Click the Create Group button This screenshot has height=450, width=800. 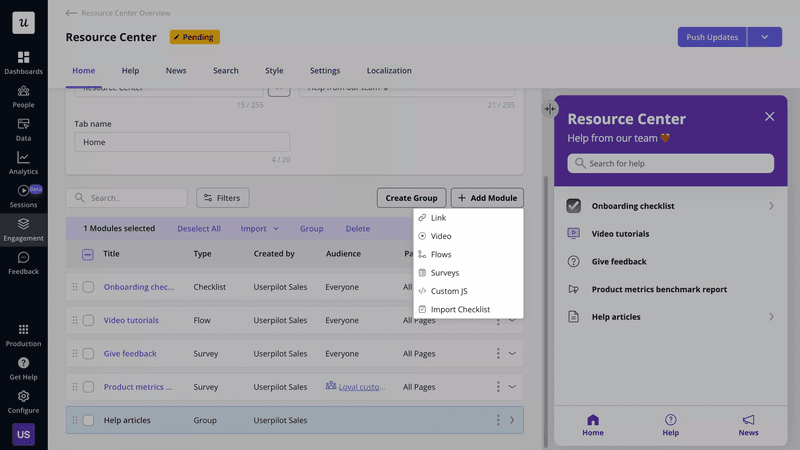tap(411, 198)
